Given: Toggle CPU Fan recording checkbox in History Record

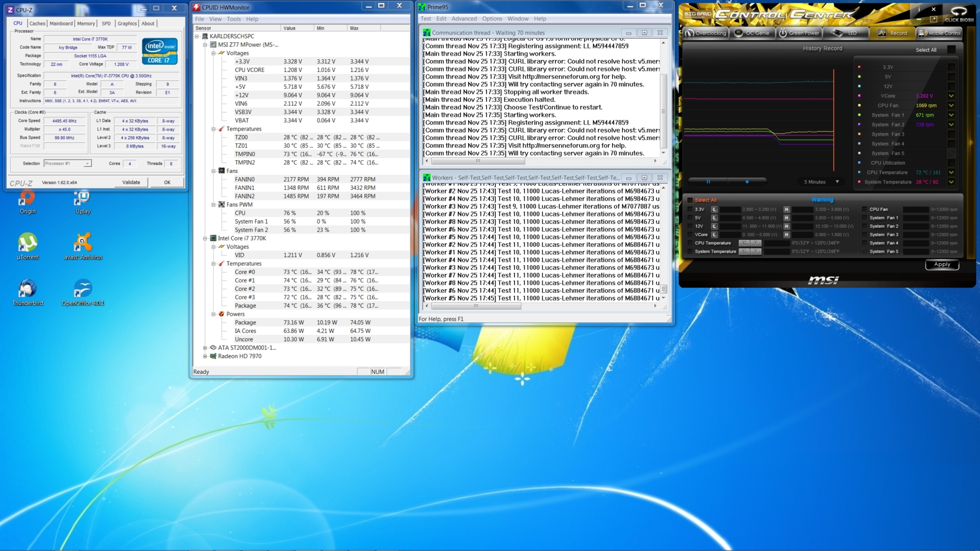Looking at the screenshot, I should 951,106.
